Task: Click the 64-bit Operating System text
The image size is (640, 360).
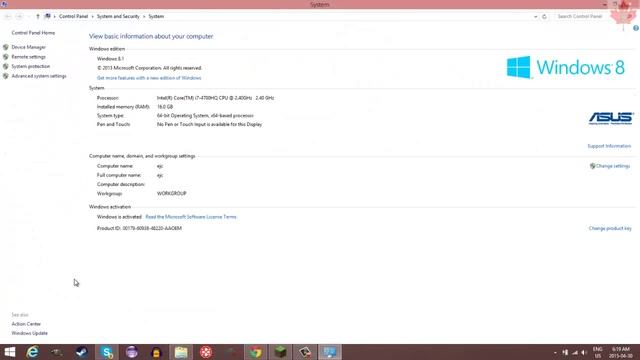Action: pyautogui.click(x=205, y=116)
